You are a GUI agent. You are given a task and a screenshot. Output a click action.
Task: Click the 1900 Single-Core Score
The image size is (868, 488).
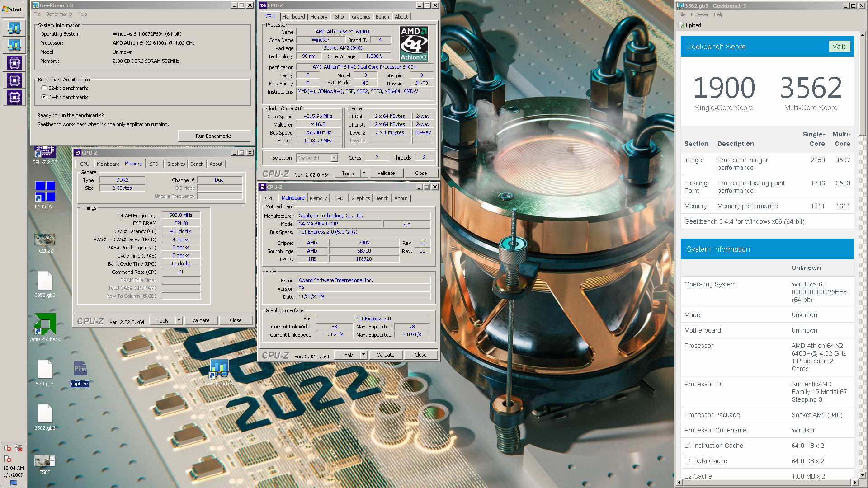724,88
